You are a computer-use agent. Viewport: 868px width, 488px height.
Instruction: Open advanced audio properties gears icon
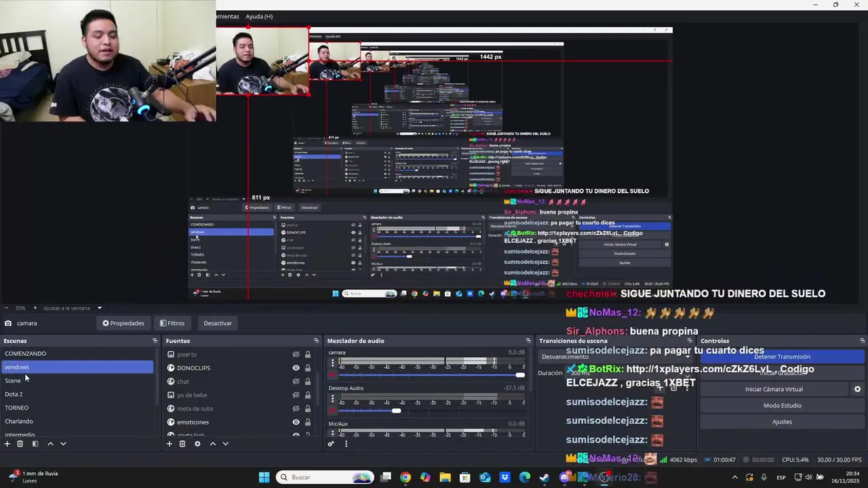tap(331, 444)
